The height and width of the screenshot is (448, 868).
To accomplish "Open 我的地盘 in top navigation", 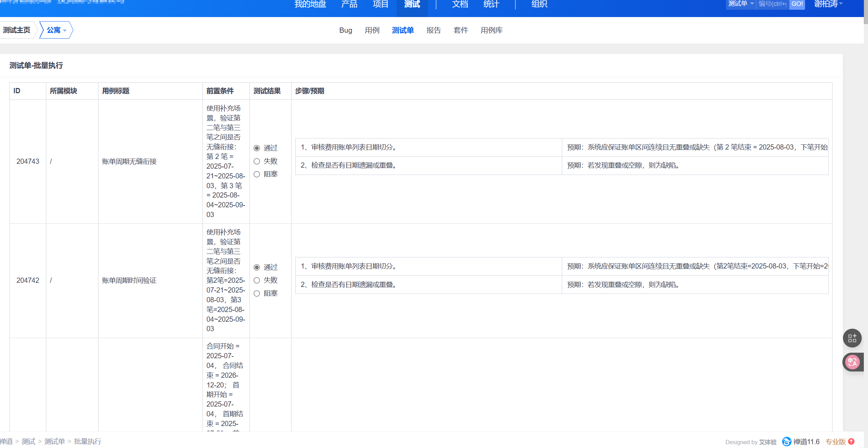I will click(310, 4).
